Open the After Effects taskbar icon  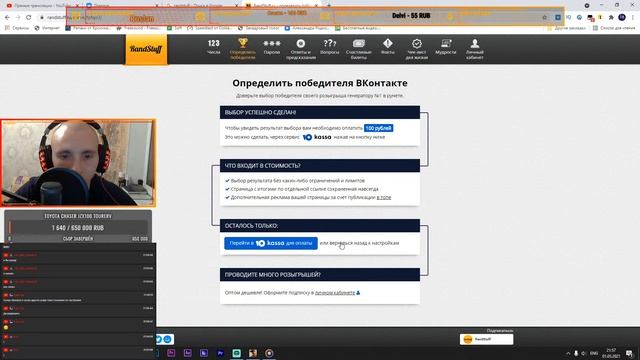187,353
